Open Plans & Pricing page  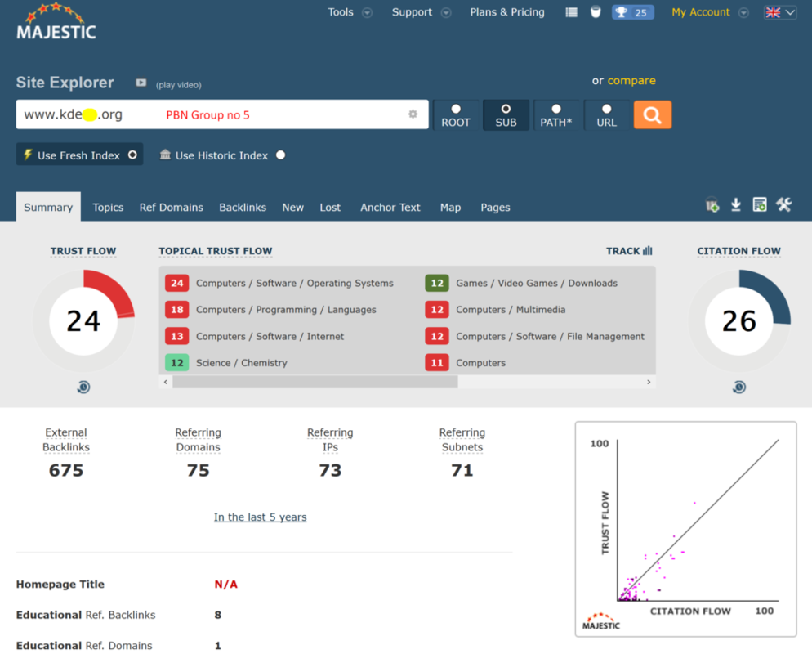click(507, 12)
